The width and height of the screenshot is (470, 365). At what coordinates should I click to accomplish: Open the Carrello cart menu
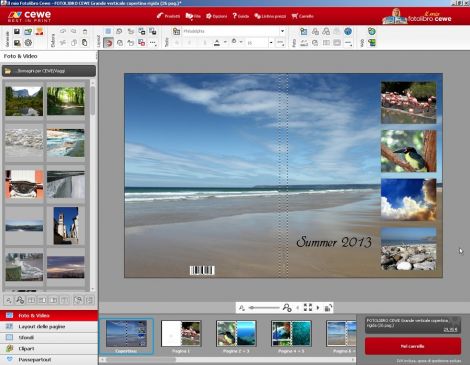click(303, 16)
